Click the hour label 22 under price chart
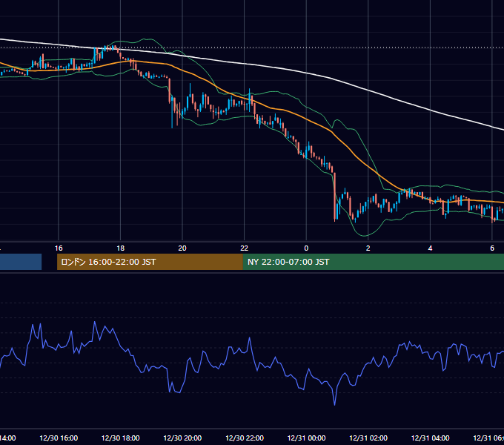Screen dimensions: 504x445 pos(245,248)
